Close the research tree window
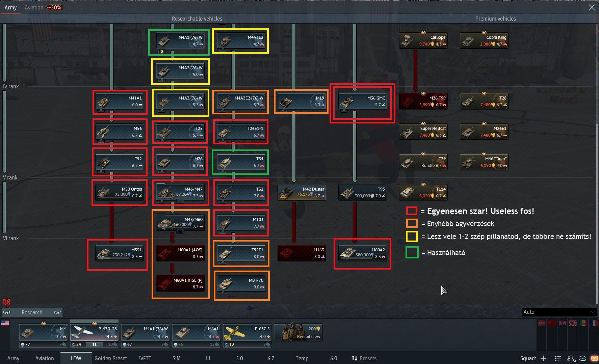 coord(592,7)
